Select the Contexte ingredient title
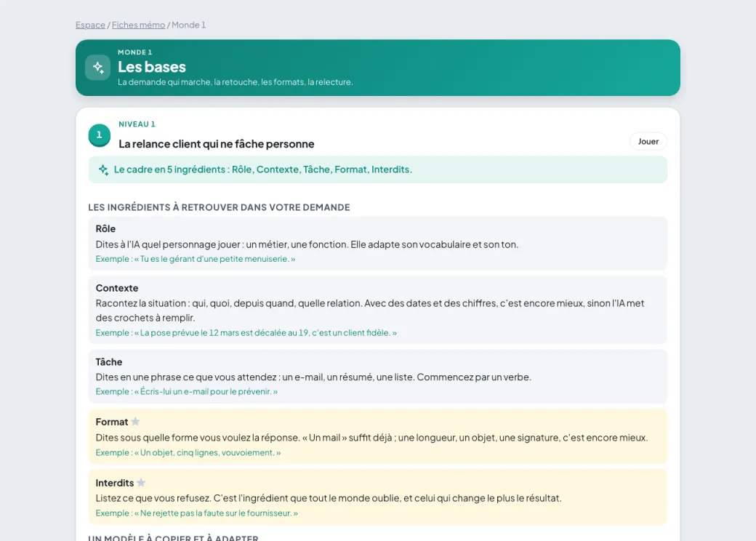 [x=117, y=289]
